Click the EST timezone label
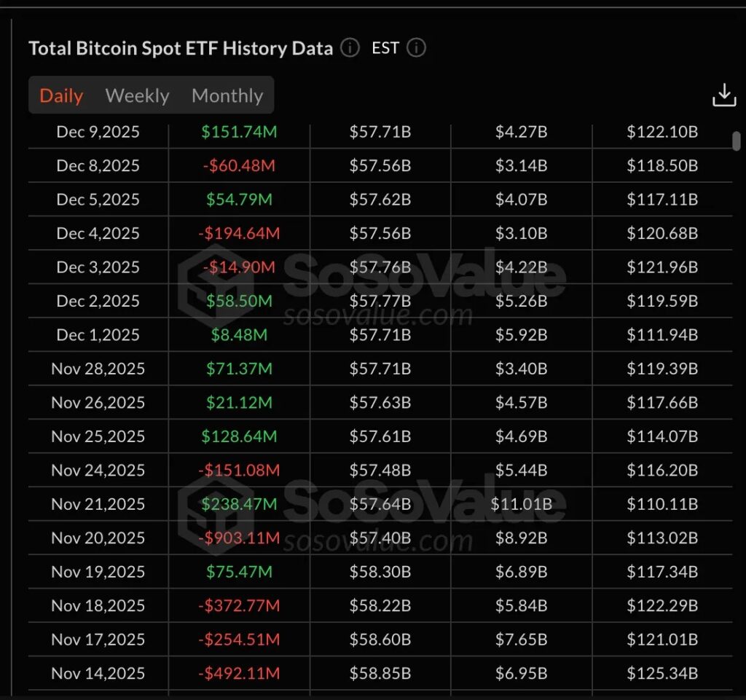This screenshot has width=746, height=700. coord(384,48)
